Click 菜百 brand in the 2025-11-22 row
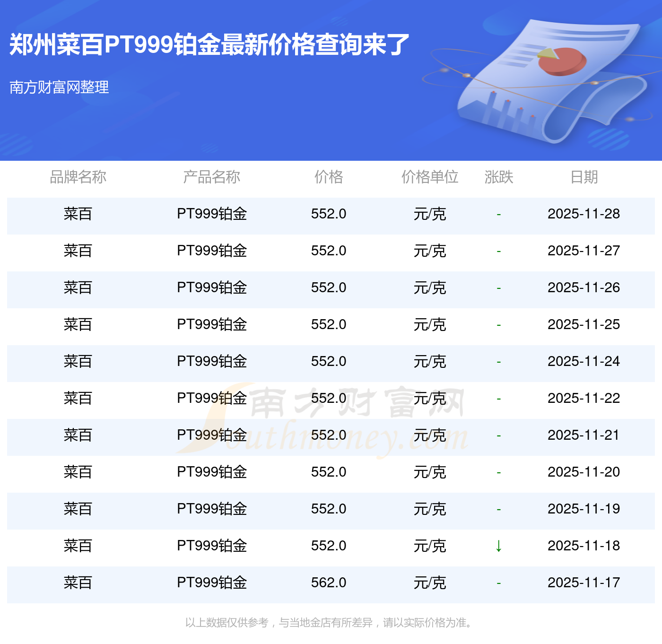The width and height of the screenshot is (662, 644). (x=78, y=398)
